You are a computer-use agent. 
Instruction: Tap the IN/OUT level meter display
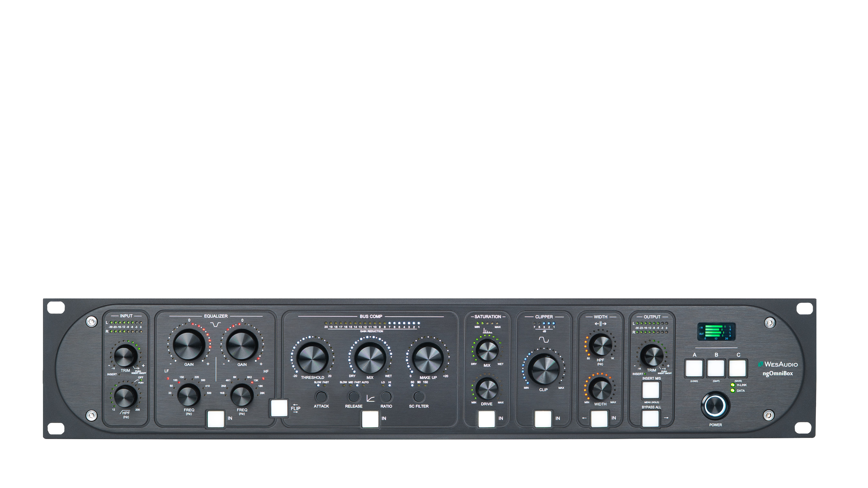tap(716, 332)
